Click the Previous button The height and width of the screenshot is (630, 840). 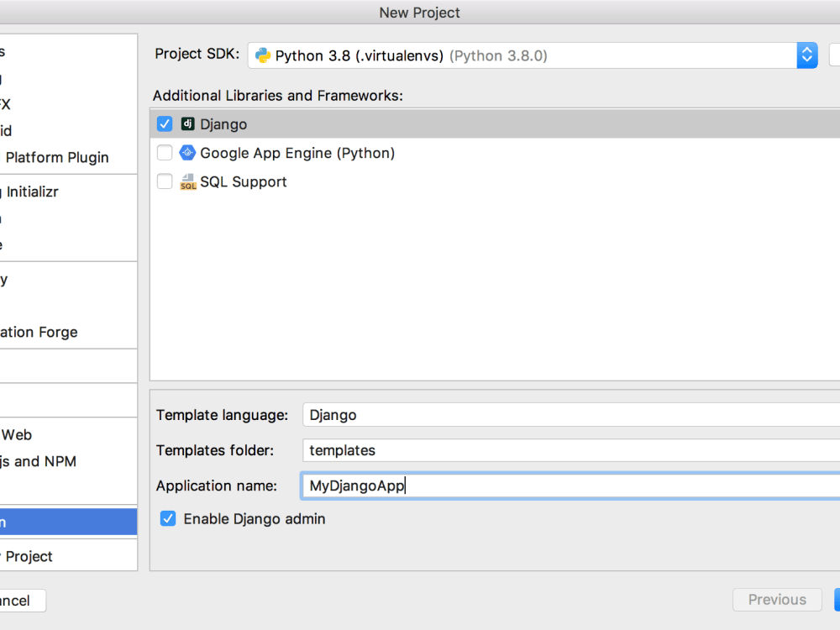click(x=777, y=600)
